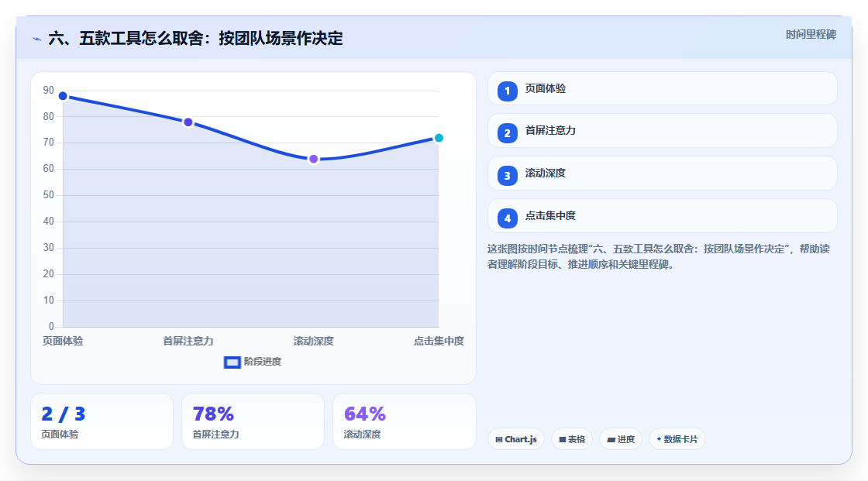Click the Chart.js tag chip
The width and height of the screenshot is (868, 481).
(516, 439)
